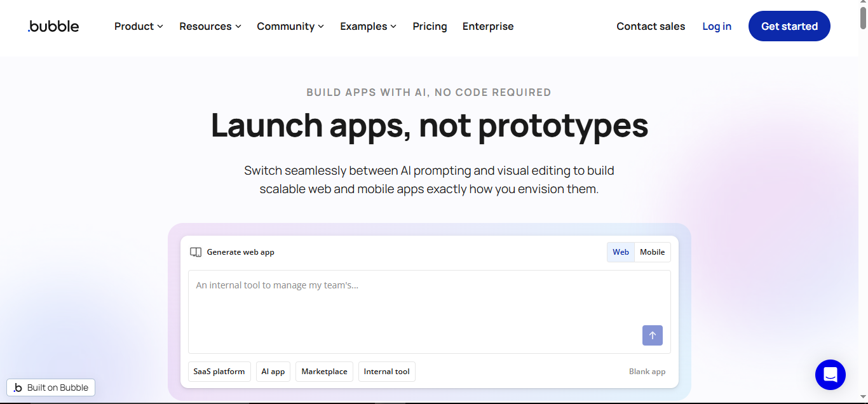Select the SaaS platform suggestion chip
This screenshot has width=868, height=404.
(219, 372)
